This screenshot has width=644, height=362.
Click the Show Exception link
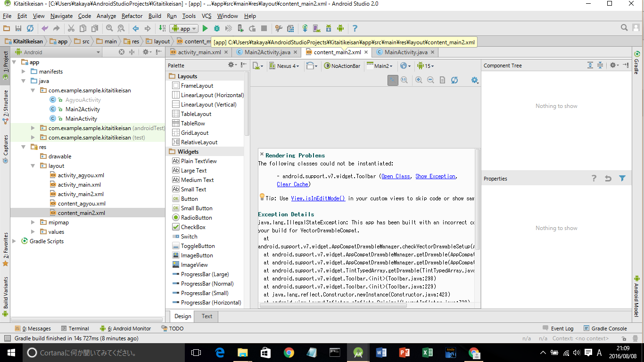[435, 176]
